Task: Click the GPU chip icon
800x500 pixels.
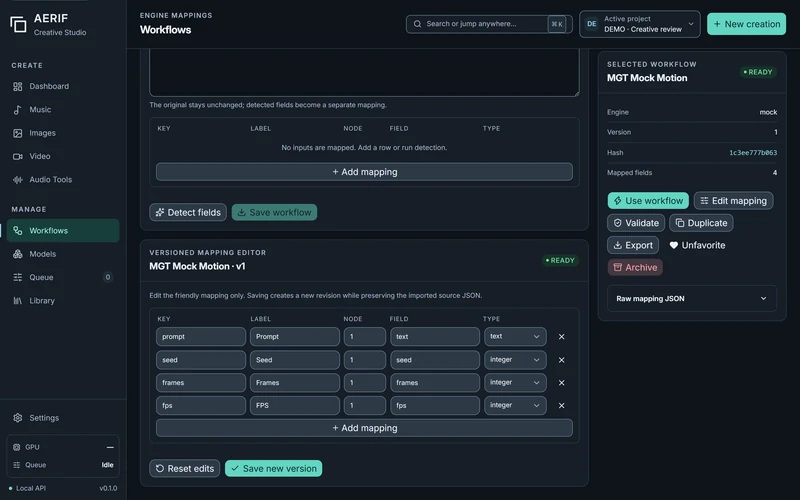Action: point(16,447)
